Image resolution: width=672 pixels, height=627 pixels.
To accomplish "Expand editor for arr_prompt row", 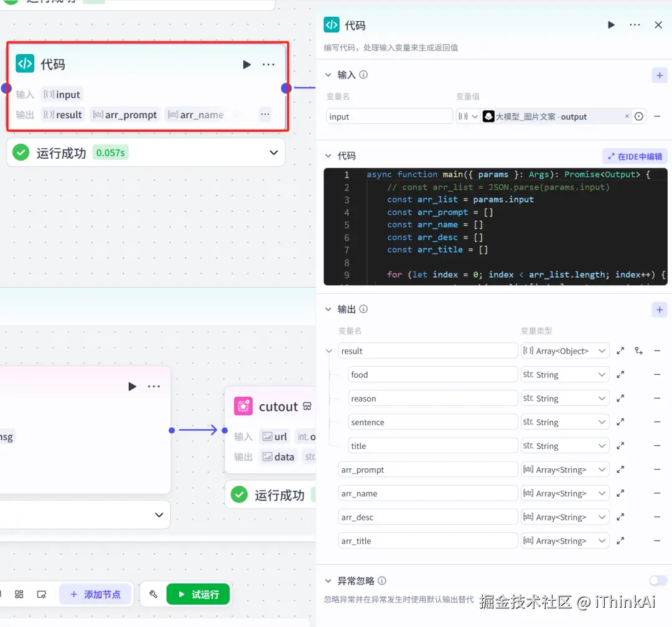I will [620, 469].
